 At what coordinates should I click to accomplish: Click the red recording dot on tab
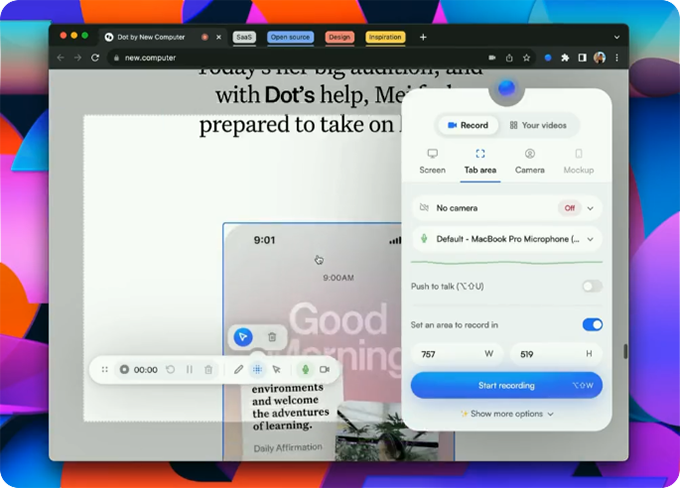tap(205, 37)
